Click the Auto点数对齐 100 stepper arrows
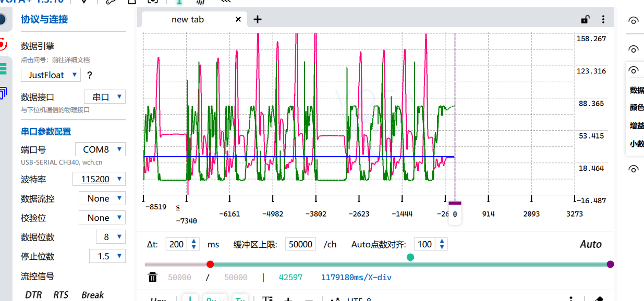 tap(442, 244)
